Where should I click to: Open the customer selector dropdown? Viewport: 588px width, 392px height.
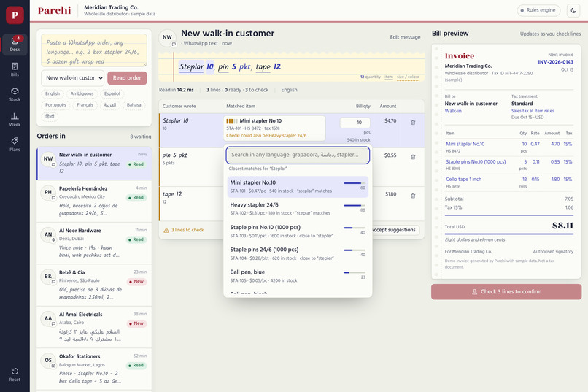click(72, 78)
